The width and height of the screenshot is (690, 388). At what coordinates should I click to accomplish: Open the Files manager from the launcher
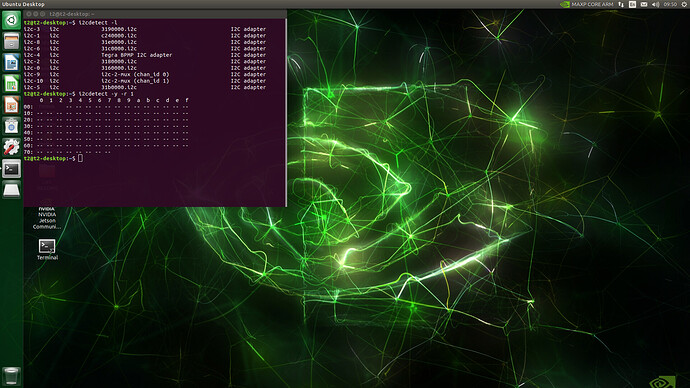[x=11, y=41]
